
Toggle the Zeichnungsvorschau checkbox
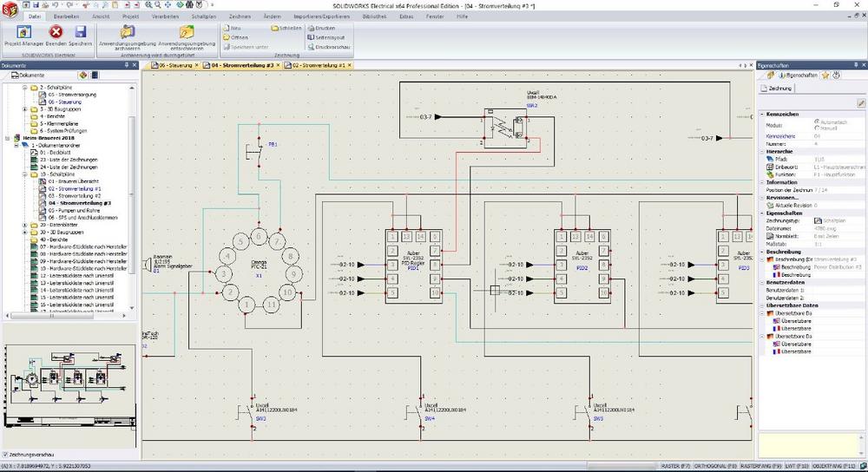click(5, 455)
